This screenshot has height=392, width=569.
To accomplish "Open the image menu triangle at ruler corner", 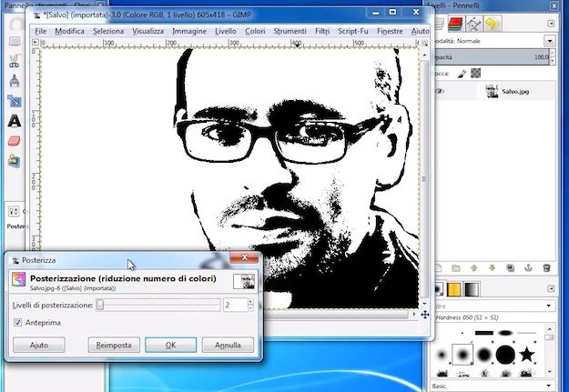I will pos(36,42).
